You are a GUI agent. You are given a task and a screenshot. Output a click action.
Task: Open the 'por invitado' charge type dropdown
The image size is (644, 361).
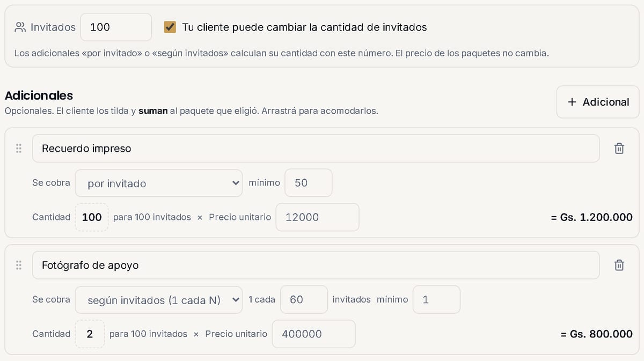[159, 183]
